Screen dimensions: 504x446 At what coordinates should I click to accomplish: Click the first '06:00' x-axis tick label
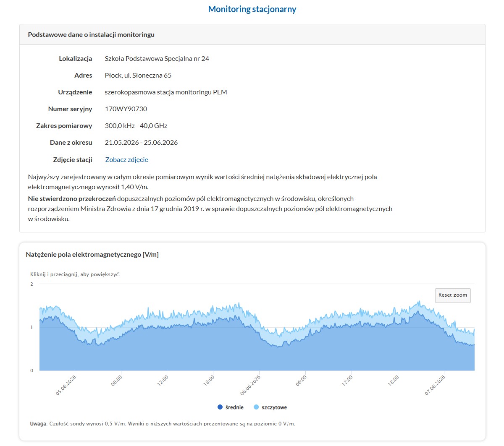point(117,381)
